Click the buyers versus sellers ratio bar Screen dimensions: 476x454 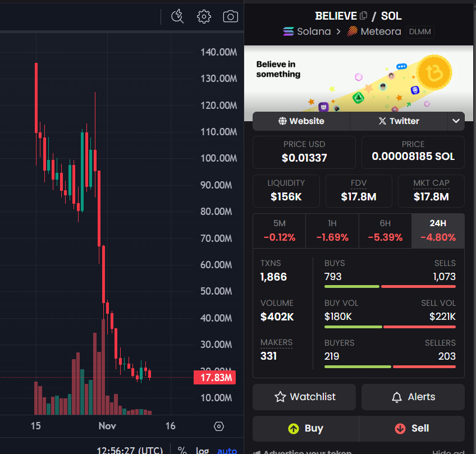[390, 367]
